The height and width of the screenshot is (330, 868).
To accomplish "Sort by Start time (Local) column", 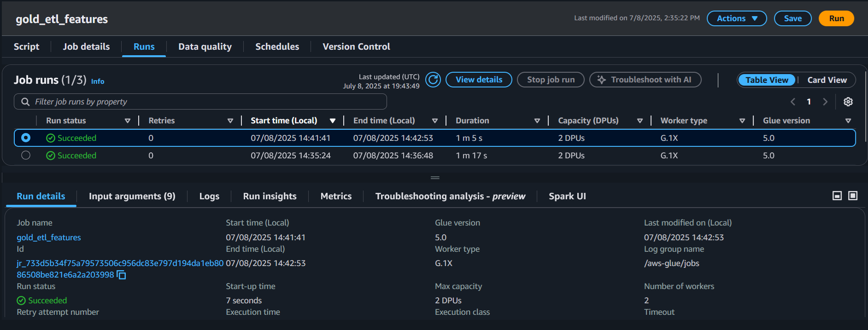I will pyautogui.click(x=333, y=121).
